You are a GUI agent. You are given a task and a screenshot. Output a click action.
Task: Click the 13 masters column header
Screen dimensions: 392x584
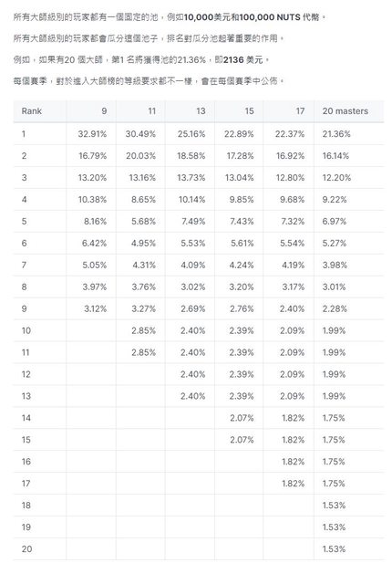201,111
